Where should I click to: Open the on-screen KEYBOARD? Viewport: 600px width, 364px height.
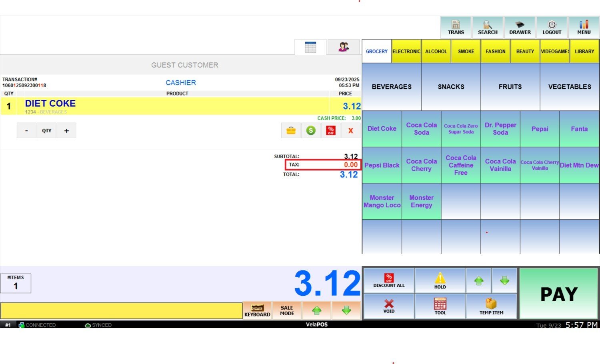click(x=257, y=310)
